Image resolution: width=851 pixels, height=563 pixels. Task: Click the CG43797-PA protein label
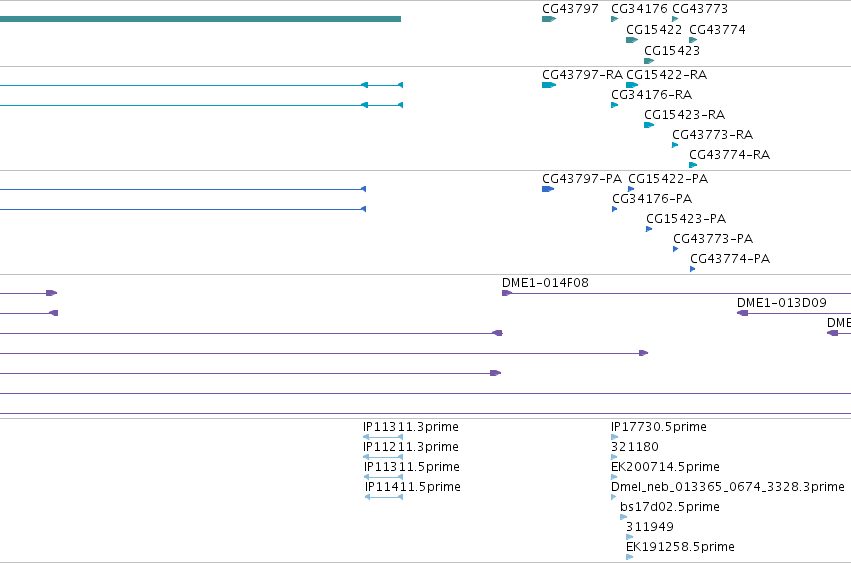pyautogui.click(x=582, y=179)
